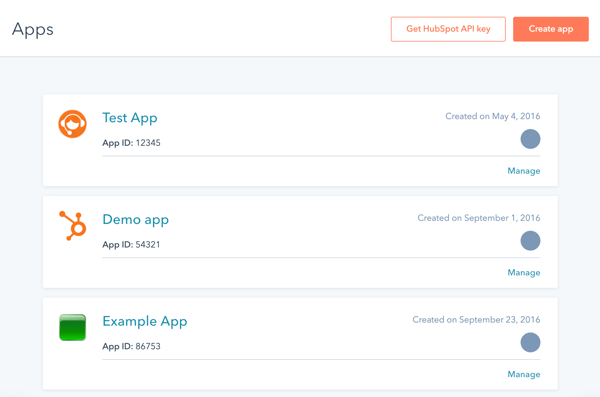Click the Example App green square icon
The height and width of the screenshot is (397, 600).
pyautogui.click(x=72, y=327)
